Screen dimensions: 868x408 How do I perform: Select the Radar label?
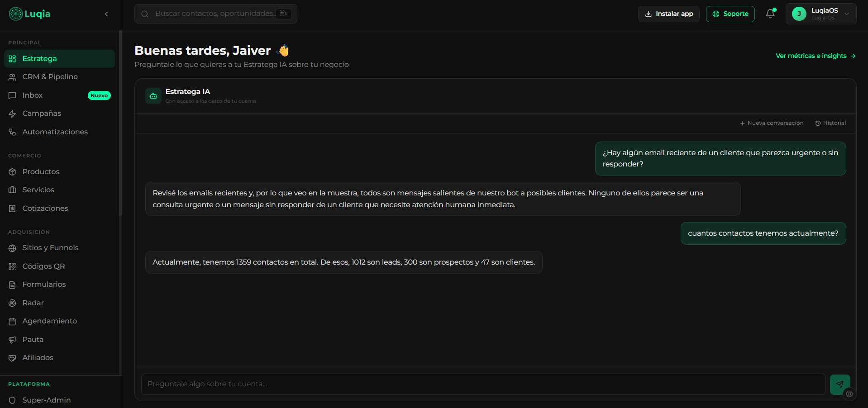(33, 303)
